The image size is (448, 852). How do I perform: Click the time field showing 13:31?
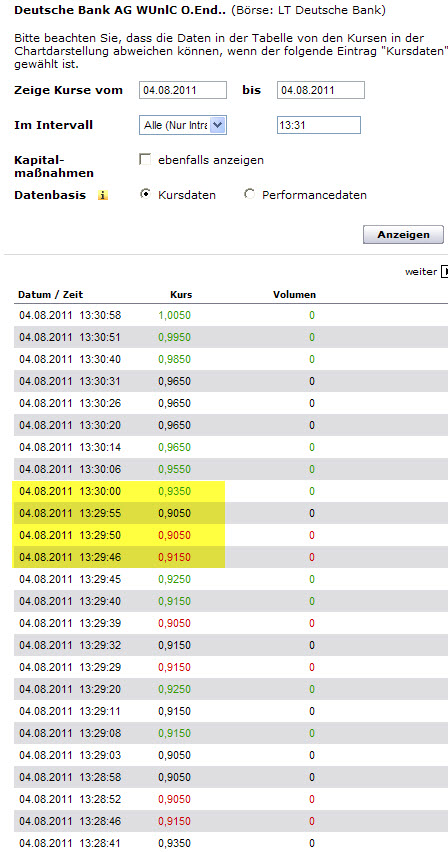[x=319, y=125]
